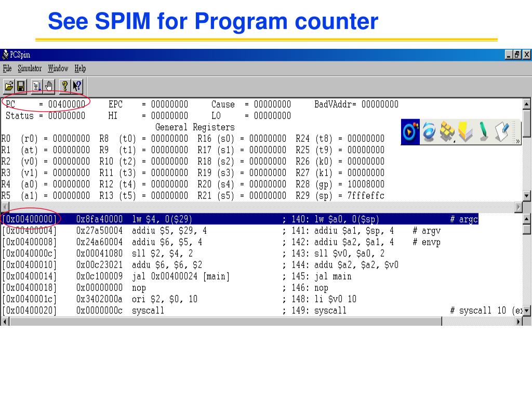Click register pane horizontal scroll left arrow

point(5,207)
